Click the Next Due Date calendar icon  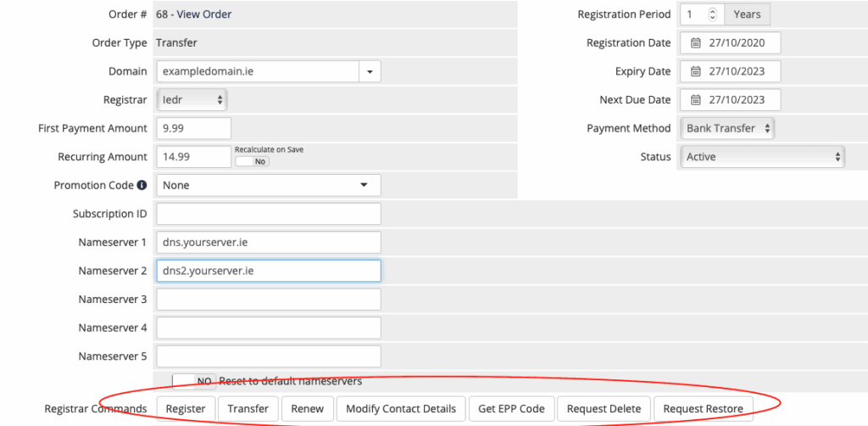696,100
